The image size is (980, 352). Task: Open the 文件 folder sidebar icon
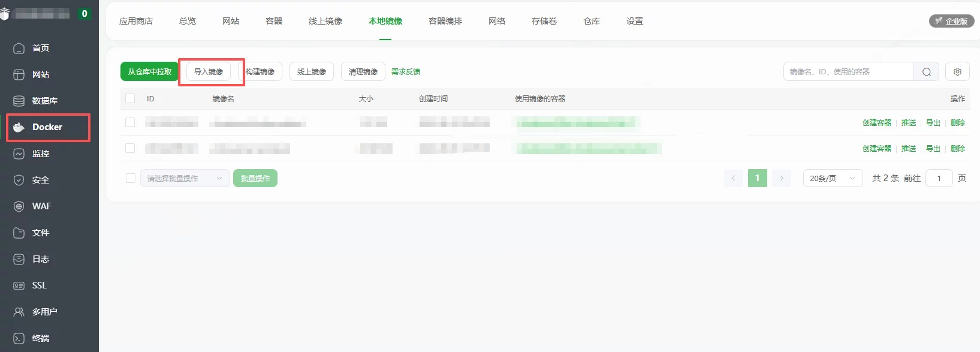[19, 233]
